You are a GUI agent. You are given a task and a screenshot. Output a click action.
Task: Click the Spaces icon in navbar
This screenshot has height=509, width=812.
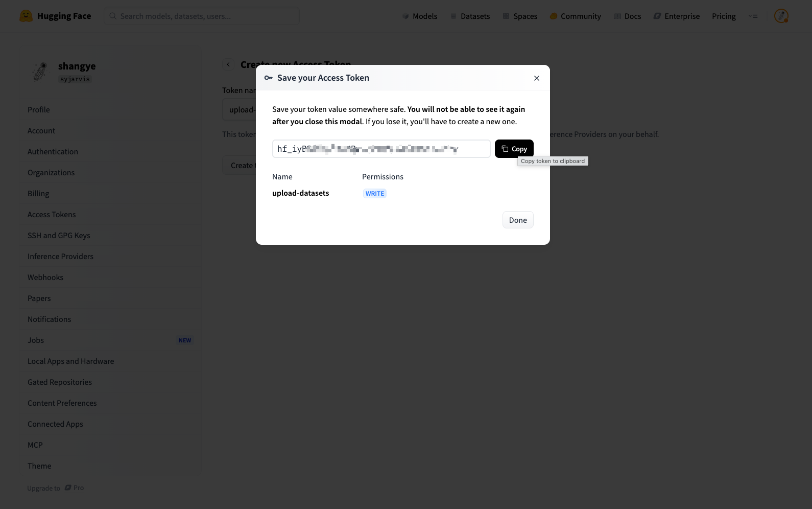(x=506, y=16)
